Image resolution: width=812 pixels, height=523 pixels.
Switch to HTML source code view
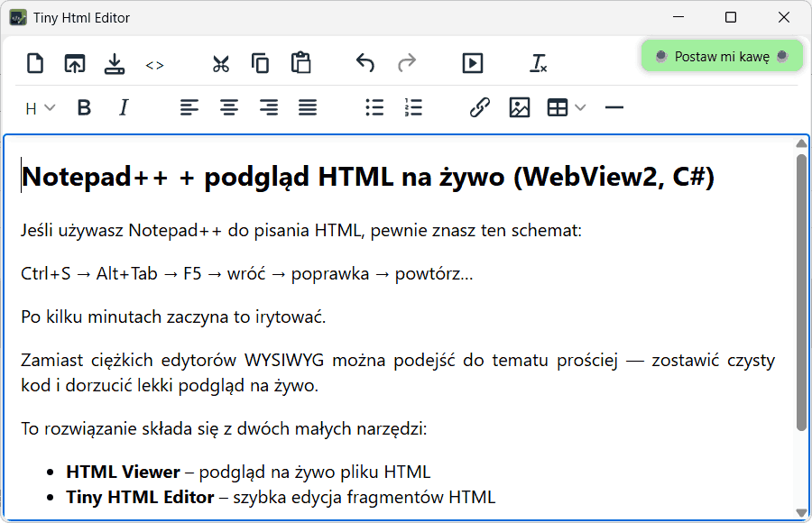[154, 65]
